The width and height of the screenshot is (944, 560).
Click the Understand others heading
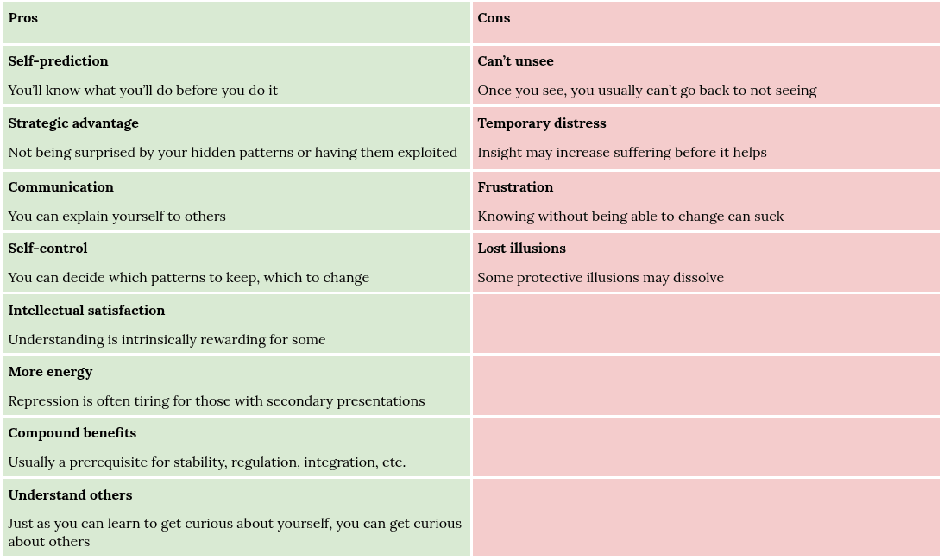[71, 495]
